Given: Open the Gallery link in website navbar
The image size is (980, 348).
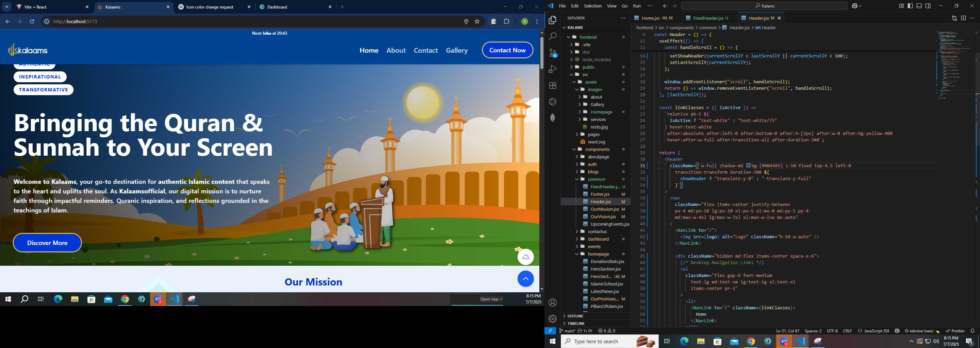Looking at the screenshot, I should pyautogui.click(x=457, y=50).
